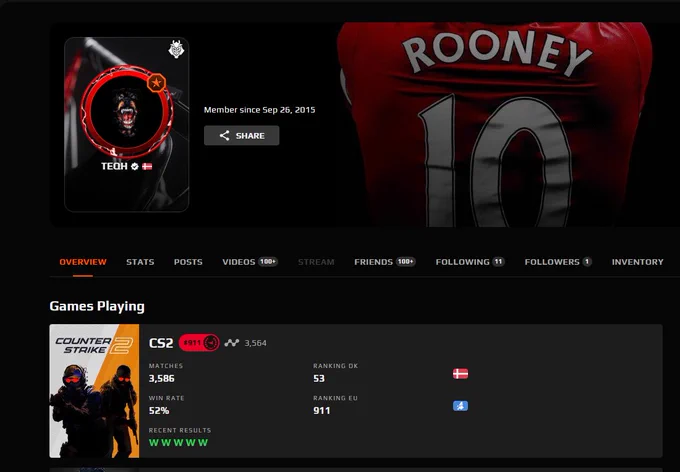
Task: Click the 100+ badge on Videos
Action: [x=268, y=262]
